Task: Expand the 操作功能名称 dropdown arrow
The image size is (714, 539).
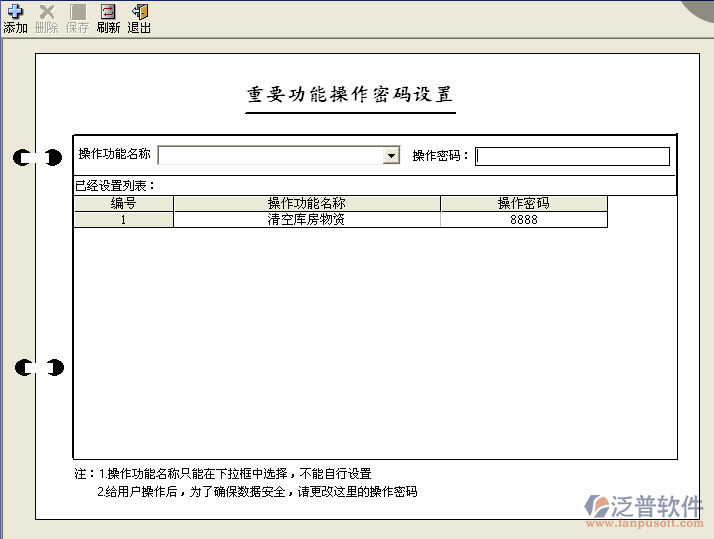Action: [392, 156]
